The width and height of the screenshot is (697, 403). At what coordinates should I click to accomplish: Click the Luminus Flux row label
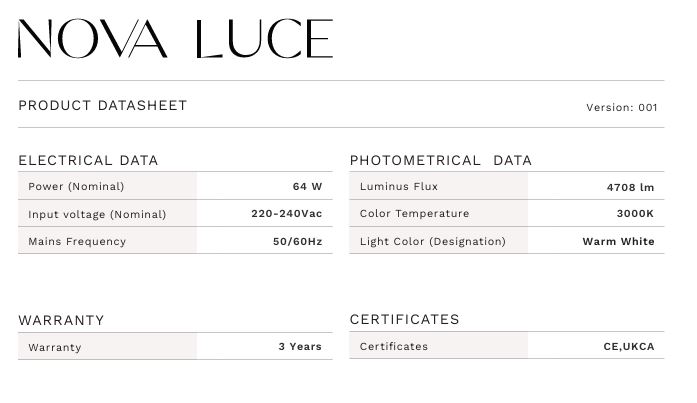(399, 187)
